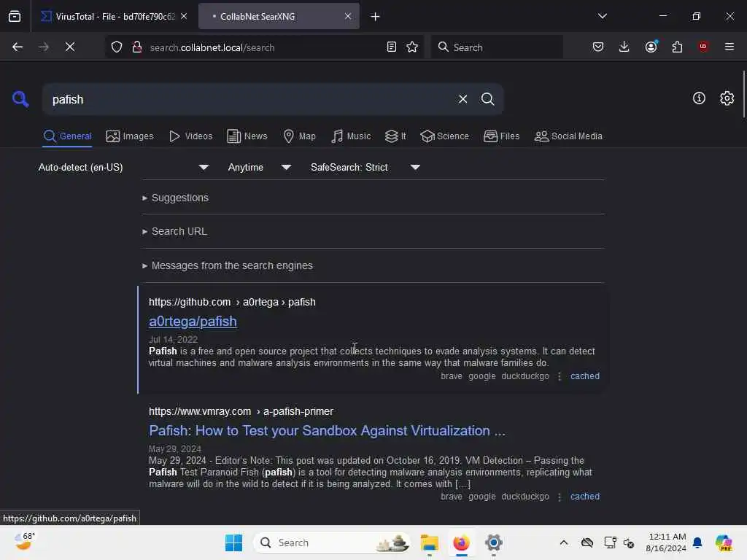Image resolution: width=747 pixels, height=560 pixels.
Task: Open the taskbar clock and date
Action: tap(667, 542)
